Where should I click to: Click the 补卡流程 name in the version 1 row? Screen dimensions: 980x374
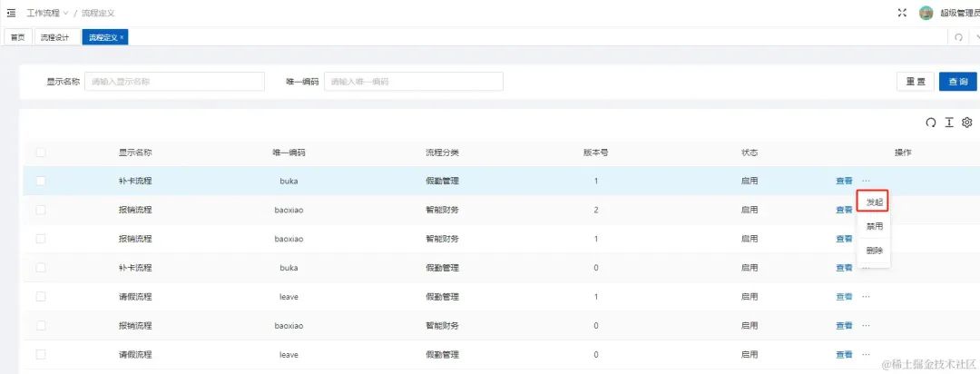pos(135,181)
